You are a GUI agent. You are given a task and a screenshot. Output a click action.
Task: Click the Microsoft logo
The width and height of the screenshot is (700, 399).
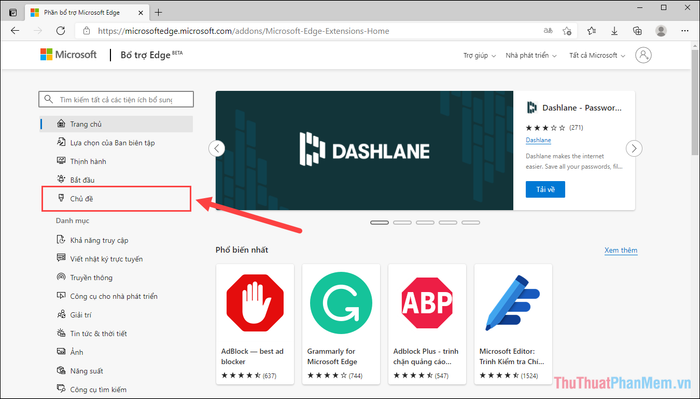coord(68,54)
